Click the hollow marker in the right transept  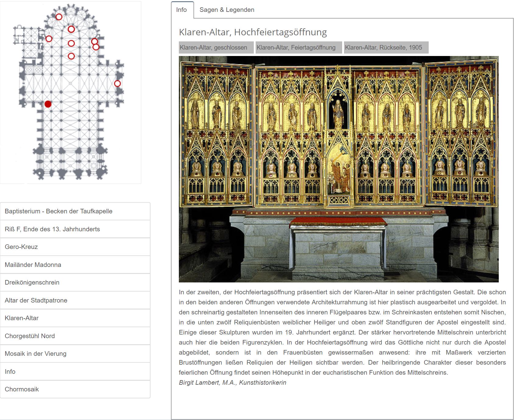pos(117,83)
